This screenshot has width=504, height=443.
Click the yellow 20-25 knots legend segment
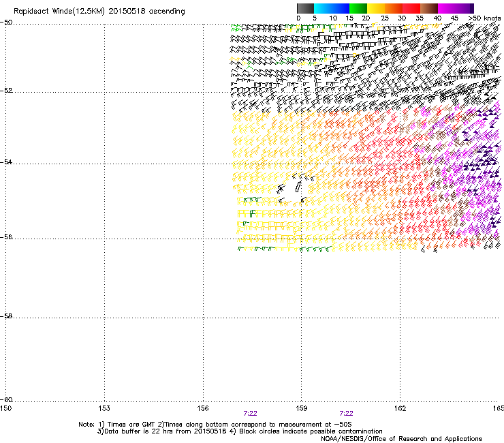[376, 8]
